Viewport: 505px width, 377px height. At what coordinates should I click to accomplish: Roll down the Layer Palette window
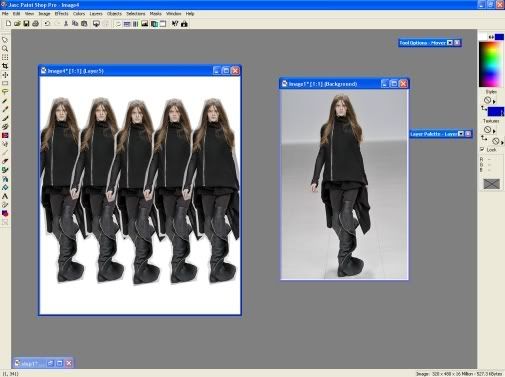pos(461,134)
